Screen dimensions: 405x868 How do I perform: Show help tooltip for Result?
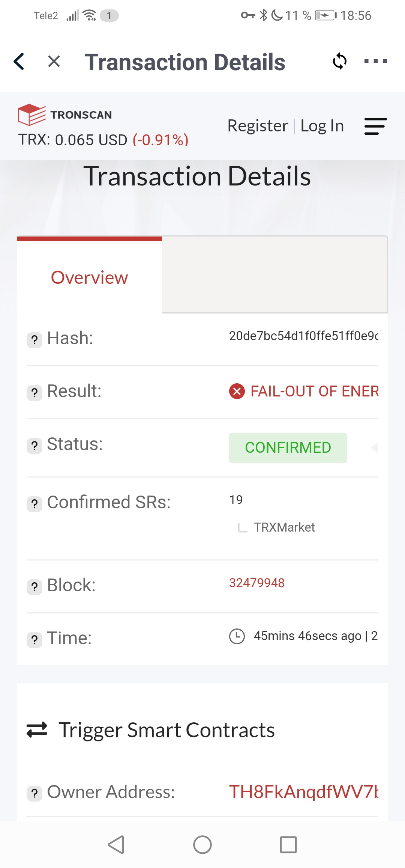pos(34,393)
